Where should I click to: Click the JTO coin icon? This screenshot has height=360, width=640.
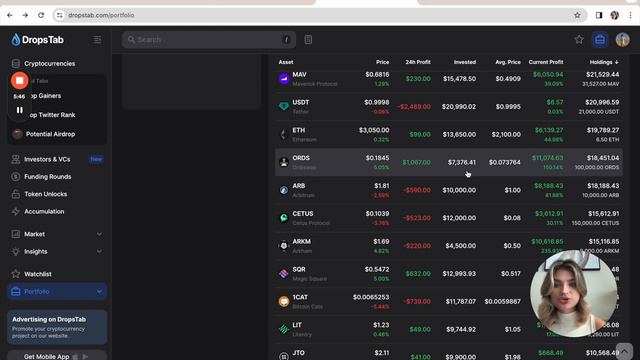284,356
